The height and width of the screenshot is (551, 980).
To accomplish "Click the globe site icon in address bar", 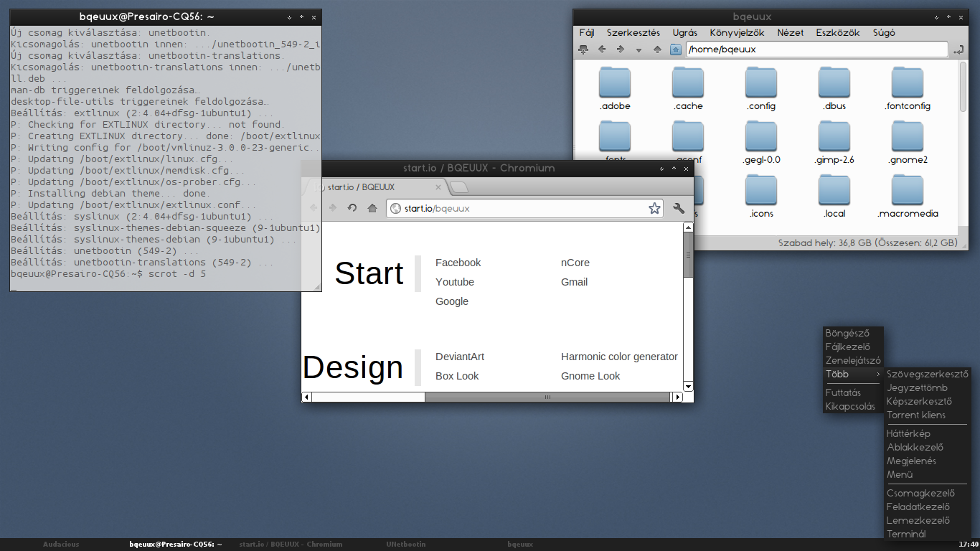I will 395,209.
